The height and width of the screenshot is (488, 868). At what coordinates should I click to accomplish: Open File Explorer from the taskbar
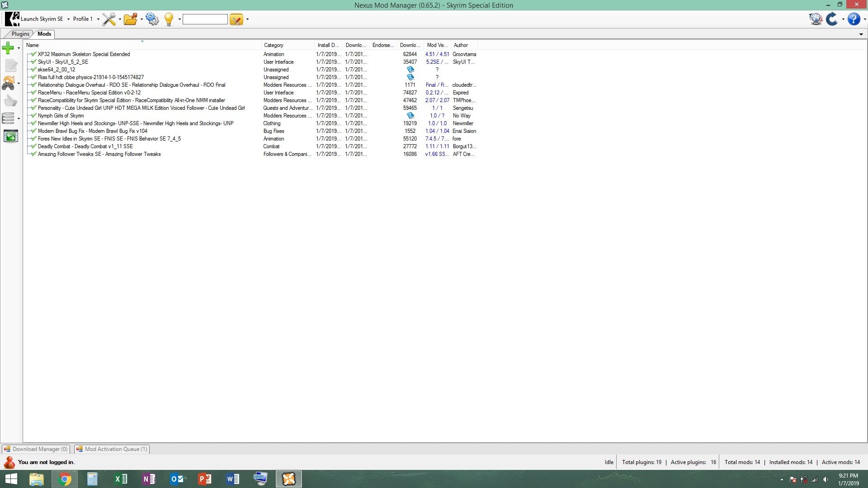click(x=36, y=479)
